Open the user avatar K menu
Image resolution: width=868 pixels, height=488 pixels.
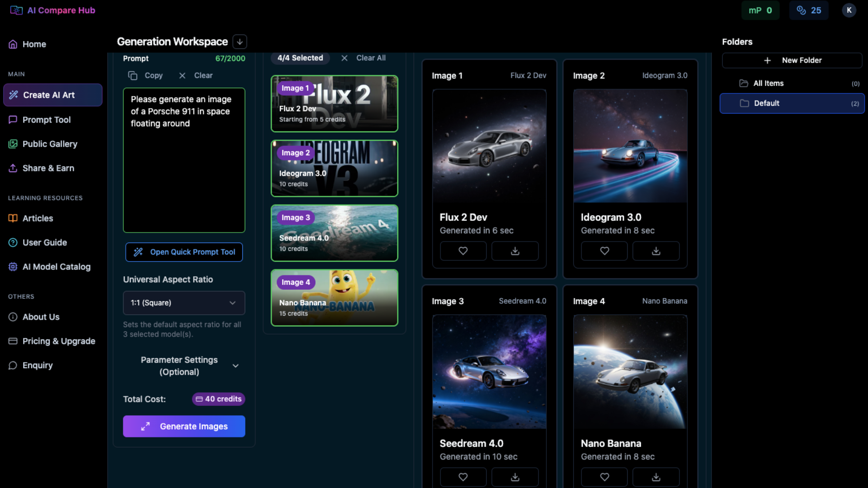(x=849, y=10)
